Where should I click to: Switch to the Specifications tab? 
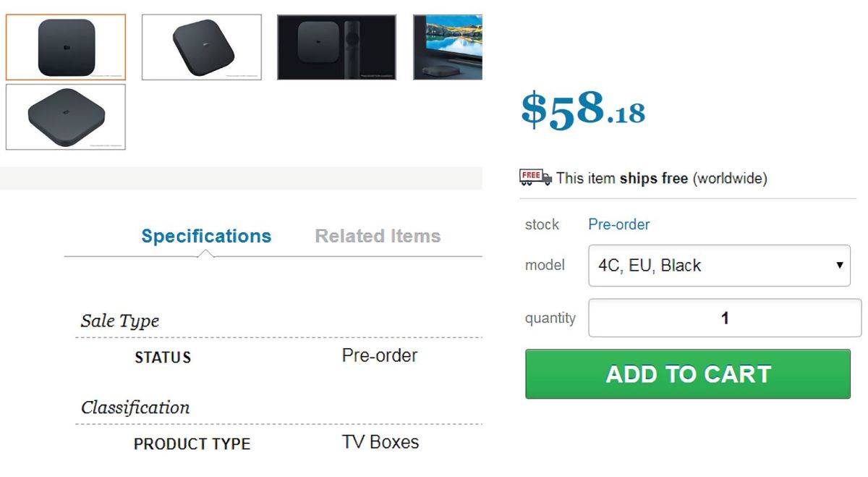click(x=206, y=236)
